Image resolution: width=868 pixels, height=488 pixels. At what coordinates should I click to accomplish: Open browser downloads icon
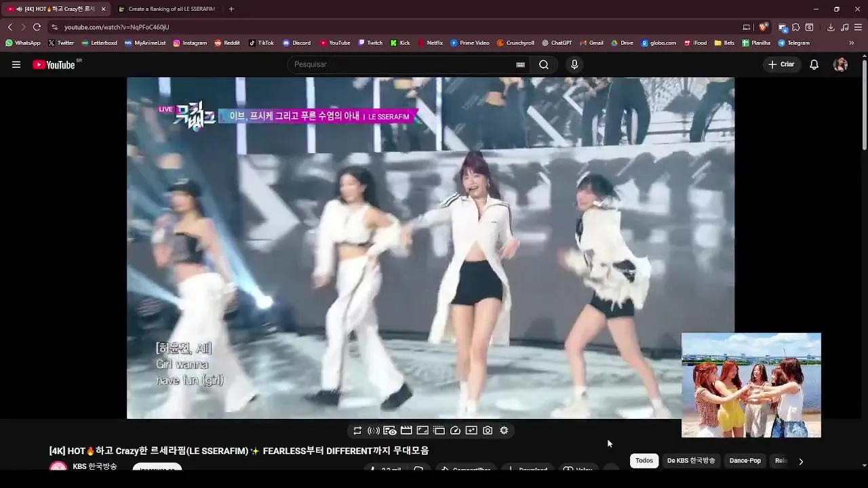tap(831, 27)
